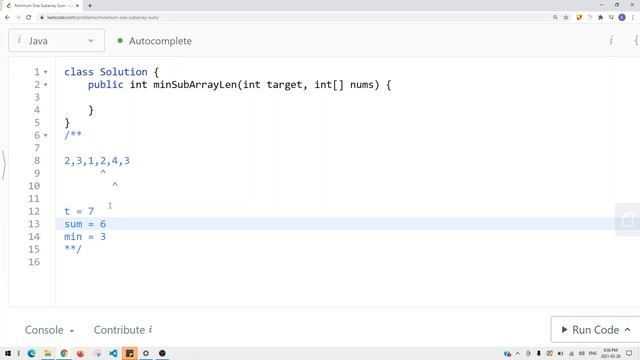Collapse the code fold arrow on line 2

coord(46,85)
